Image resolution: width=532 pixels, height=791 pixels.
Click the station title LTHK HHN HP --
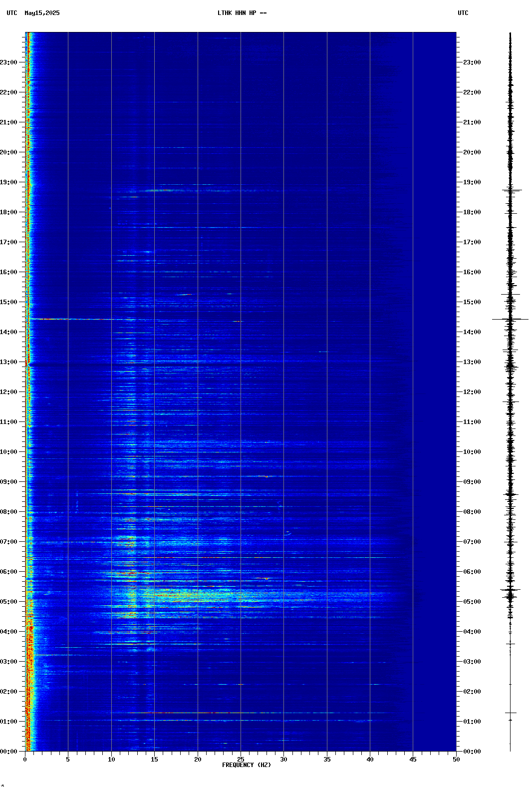(242, 13)
